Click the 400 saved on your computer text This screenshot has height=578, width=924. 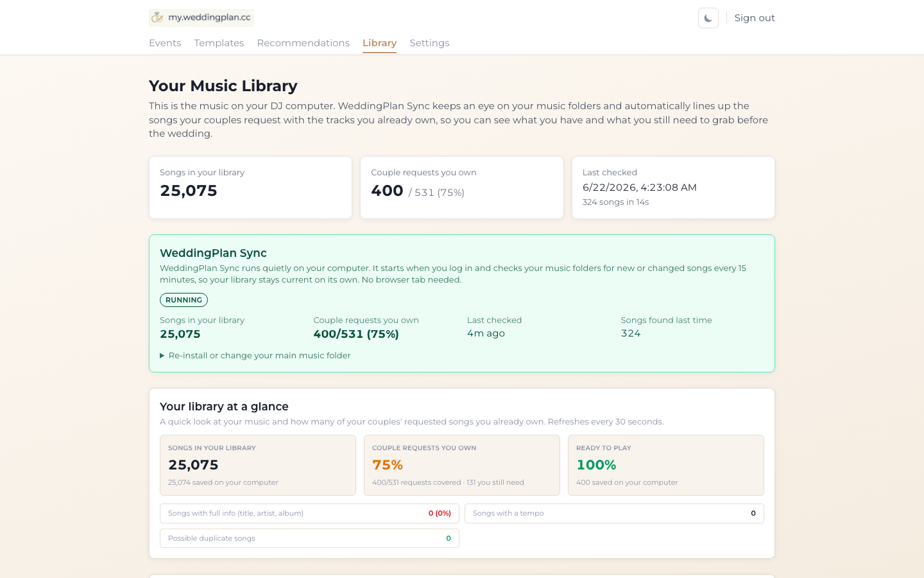click(627, 482)
